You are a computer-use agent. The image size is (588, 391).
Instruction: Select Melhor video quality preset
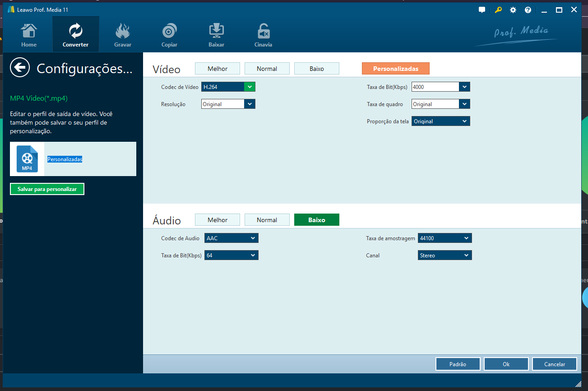[x=218, y=69]
